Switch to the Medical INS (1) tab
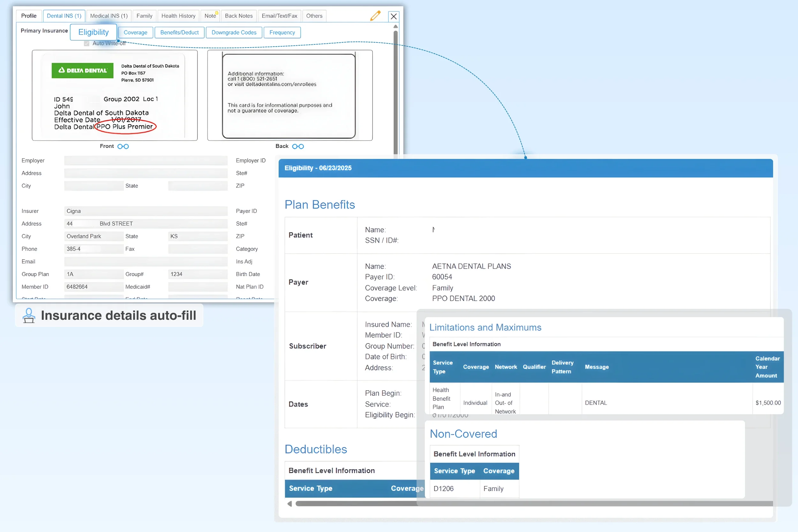Screen dimensions: 798x532 click(x=109, y=16)
